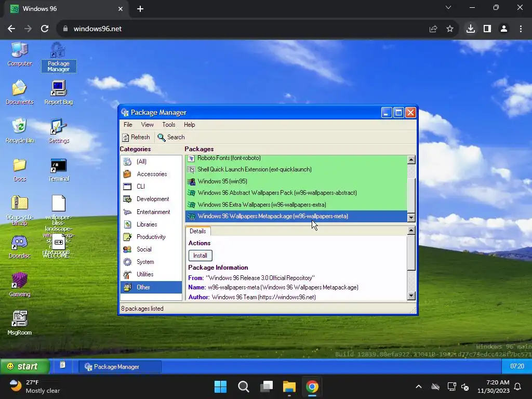Image resolution: width=532 pixels, height=399 pixels.
Task: Select the Roboto Fonts package
Action: click(296, 158)
